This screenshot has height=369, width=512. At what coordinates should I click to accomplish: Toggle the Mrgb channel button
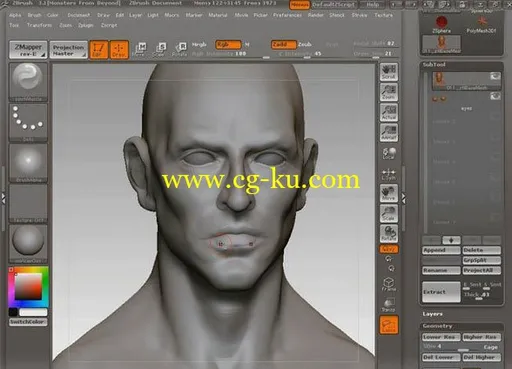coord(199,44)
